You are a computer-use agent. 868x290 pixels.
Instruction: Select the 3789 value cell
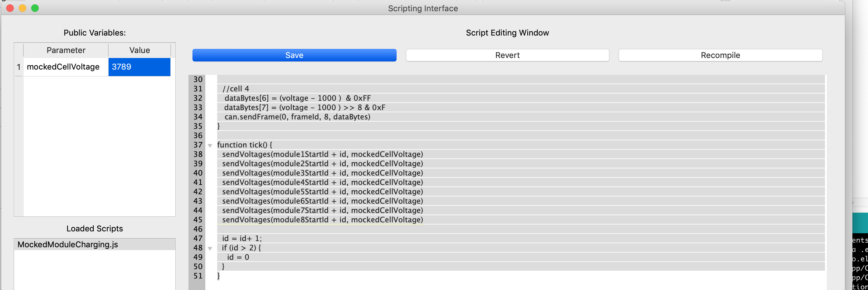139,67
